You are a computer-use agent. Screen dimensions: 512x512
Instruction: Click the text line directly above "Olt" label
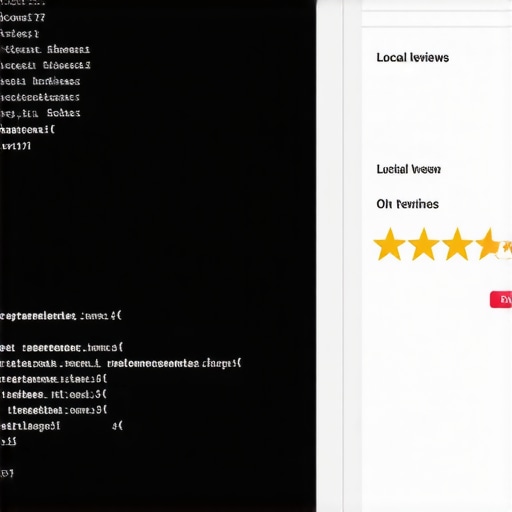point(409,169)
